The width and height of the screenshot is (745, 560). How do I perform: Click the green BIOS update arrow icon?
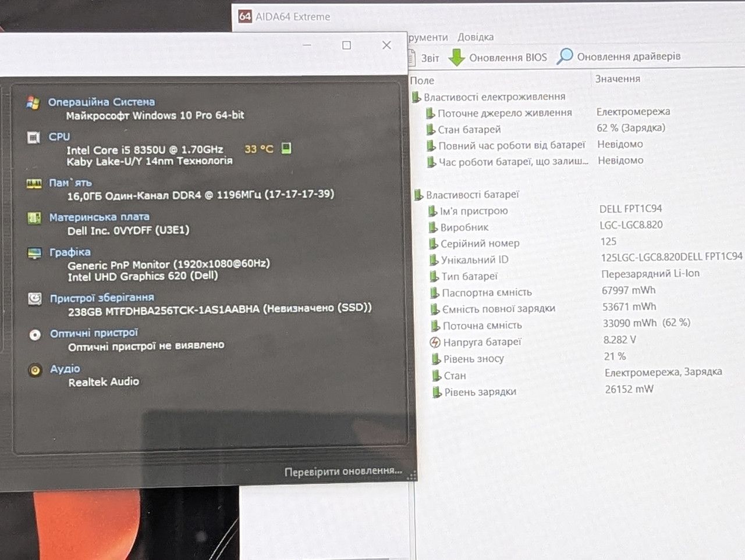[x=457, y=57]
